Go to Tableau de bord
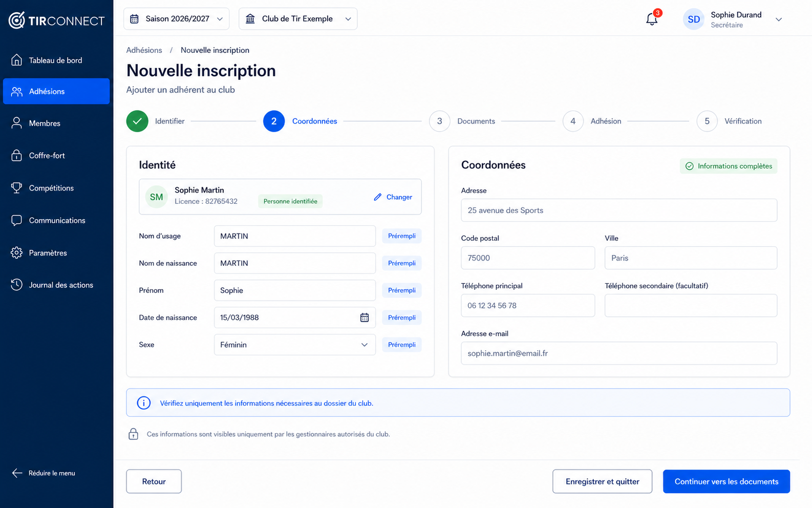 tap(56, 60)
